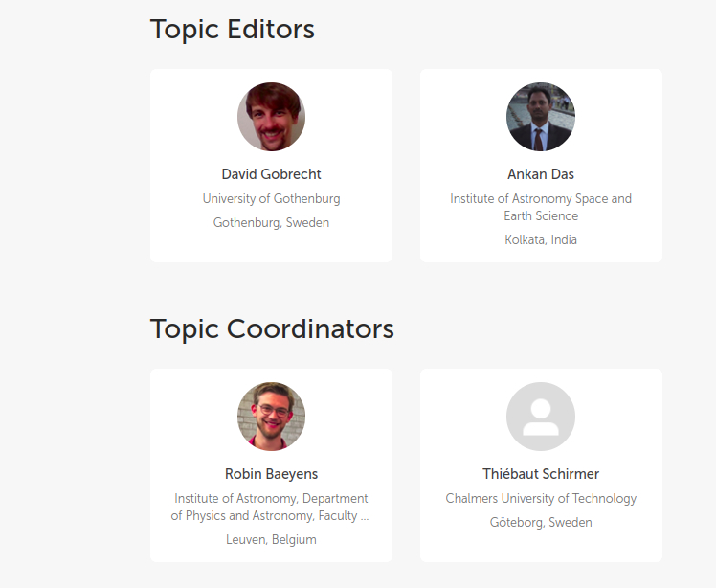The image size is (716, 588).
Task: Select the Thiébaut Schirmer name link
Action: tap(541, 474)
